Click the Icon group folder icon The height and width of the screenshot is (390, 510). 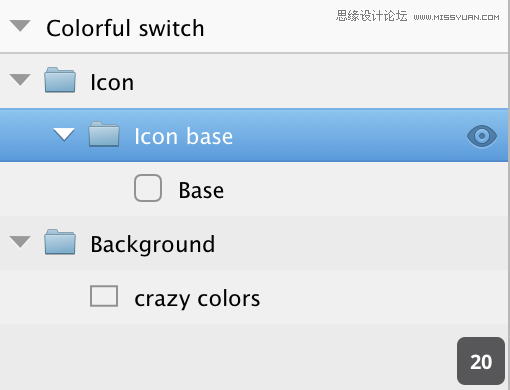pos(60,80)
